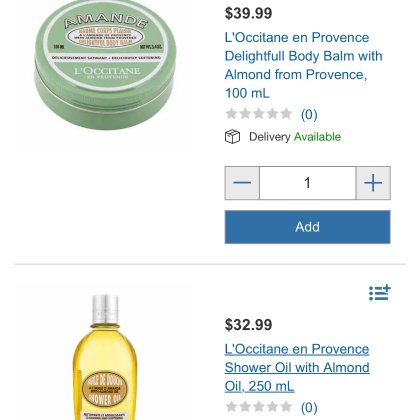Click the $32.99 price
The height and width of the screenshot is (420, 420).
(x=248, y=325)
